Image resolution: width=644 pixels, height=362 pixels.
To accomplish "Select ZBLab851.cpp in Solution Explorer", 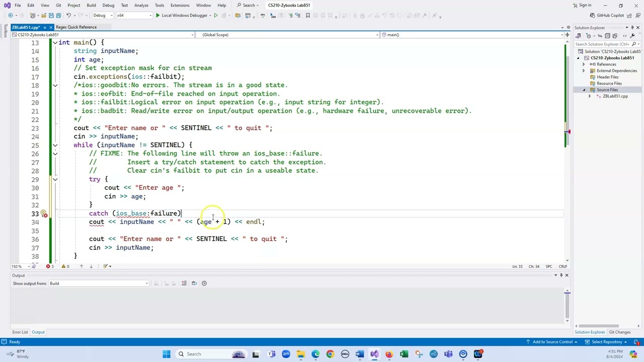I will click(615, 96).
